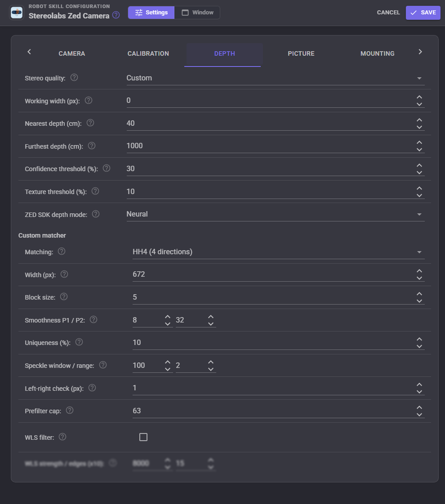Viewport: 445px width, 504px height.
Task: Decrease Smoothness P2 value with down arrow
Action: 211,324
